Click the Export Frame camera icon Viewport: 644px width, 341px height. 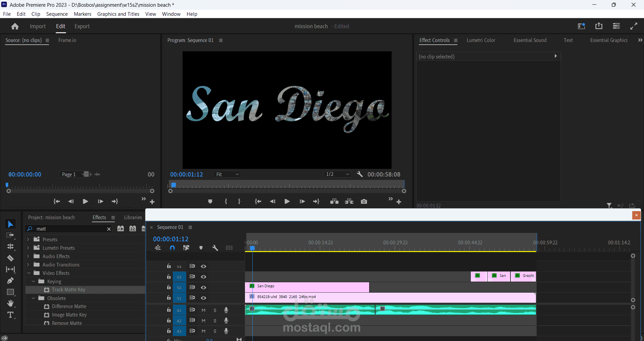[x=364, y=201]
